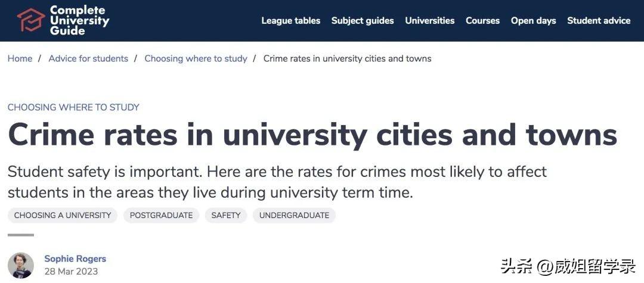Click the Complete University Guide logo icon
This screenshot has height=283, width=644.
pos(30,20)
